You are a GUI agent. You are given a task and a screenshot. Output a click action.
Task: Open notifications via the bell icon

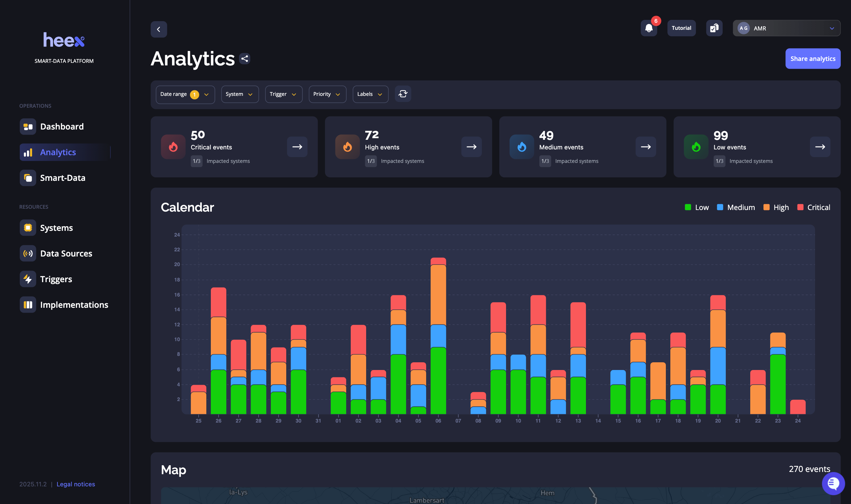tap(649, 28)
